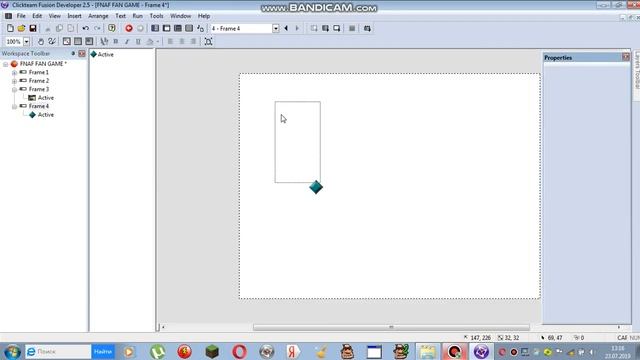Image resolution: width=640 pixels, height=360 pixels.
Task: Open the Window menu
Action: pos(180,16)
